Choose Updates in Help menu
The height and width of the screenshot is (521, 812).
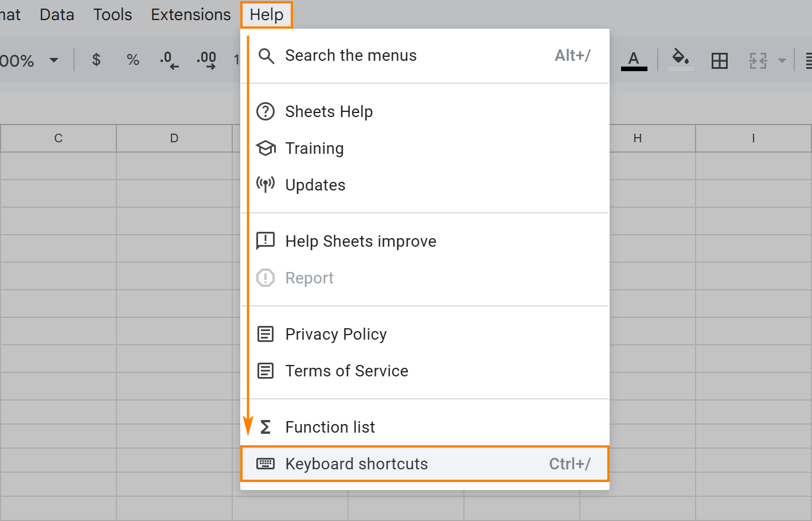pyautogui.click(x=425, y=185)
